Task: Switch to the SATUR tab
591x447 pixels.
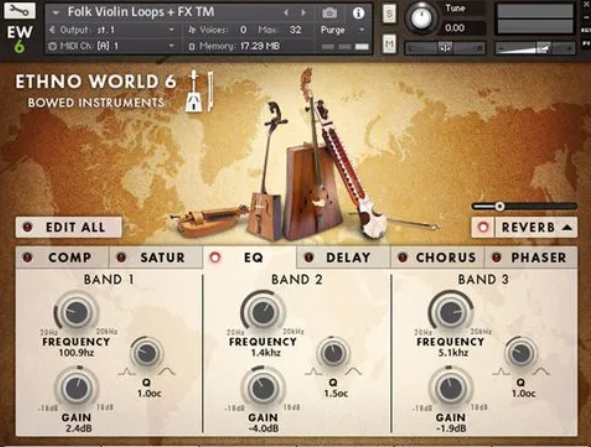Action: tap(156, 257)
